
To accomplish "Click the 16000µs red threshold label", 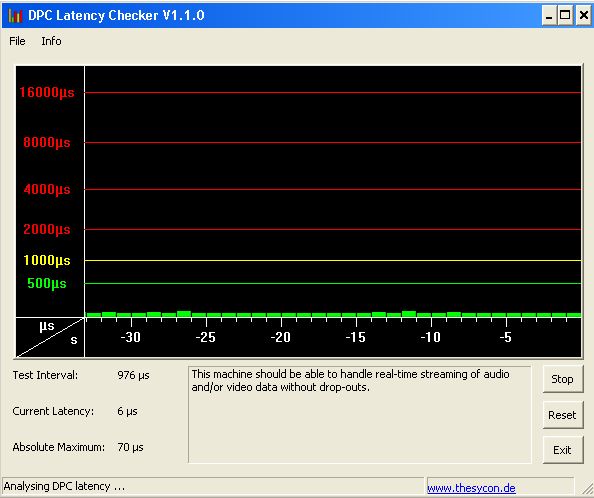I will (x=47, y=92).
